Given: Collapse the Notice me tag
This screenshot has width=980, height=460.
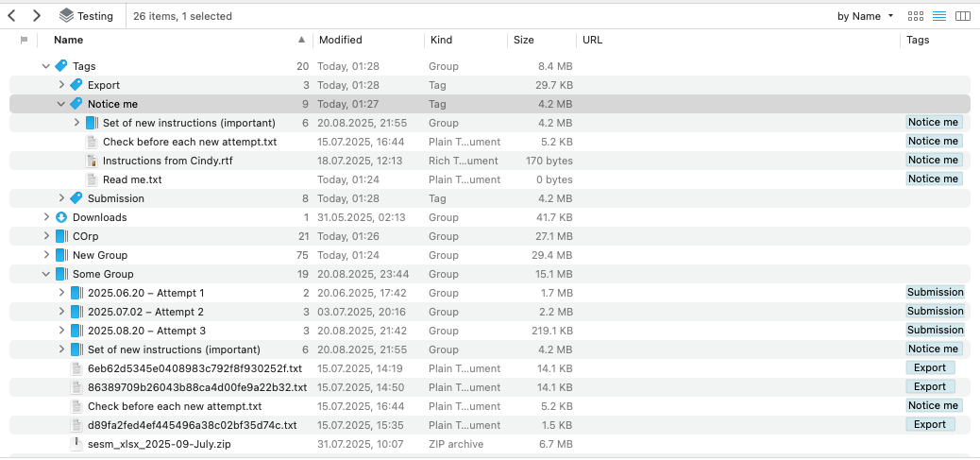Looking at the screenshot, I should (61, 104).
